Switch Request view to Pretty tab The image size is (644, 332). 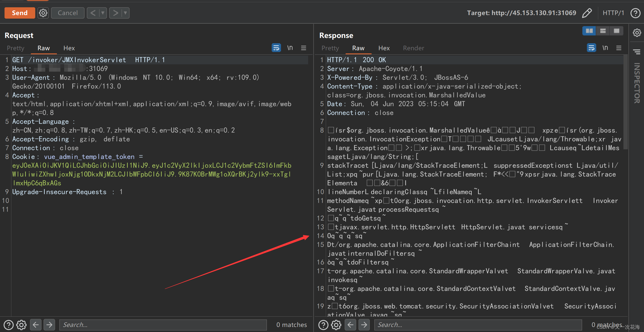pos(16,48)
